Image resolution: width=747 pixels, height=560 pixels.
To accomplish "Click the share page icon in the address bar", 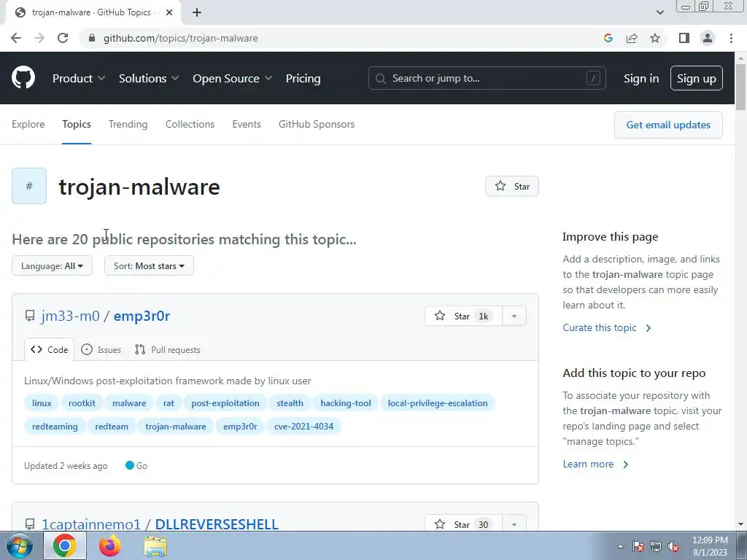I will click(632, 38).
